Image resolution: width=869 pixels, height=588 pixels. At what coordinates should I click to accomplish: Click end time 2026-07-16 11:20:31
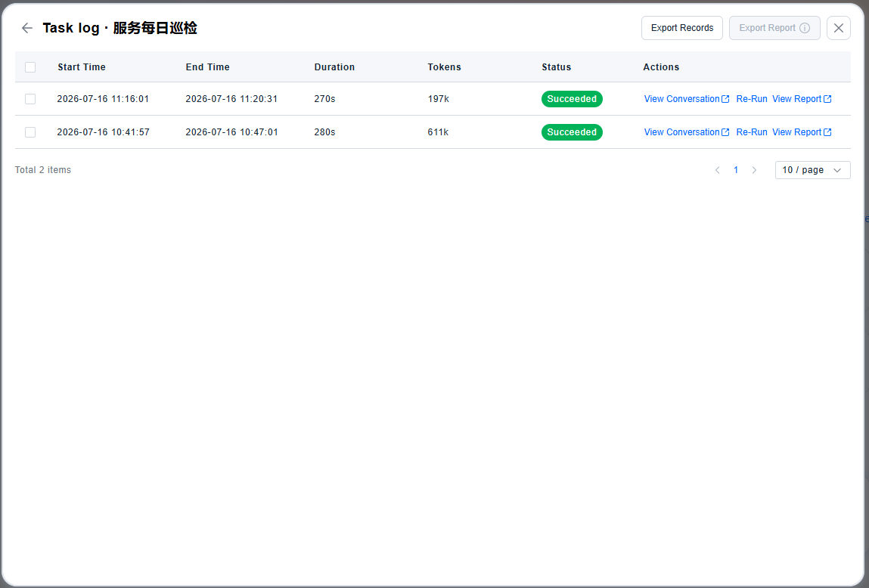231,99
